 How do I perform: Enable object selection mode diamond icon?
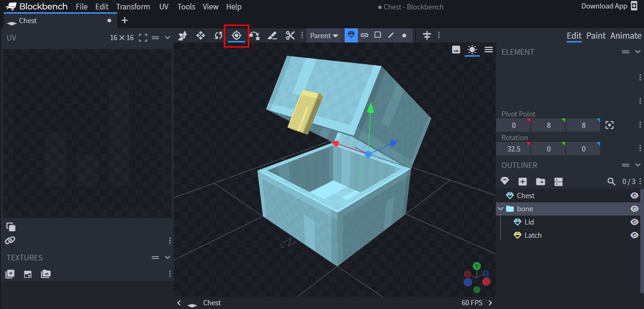tap(351, 35)
